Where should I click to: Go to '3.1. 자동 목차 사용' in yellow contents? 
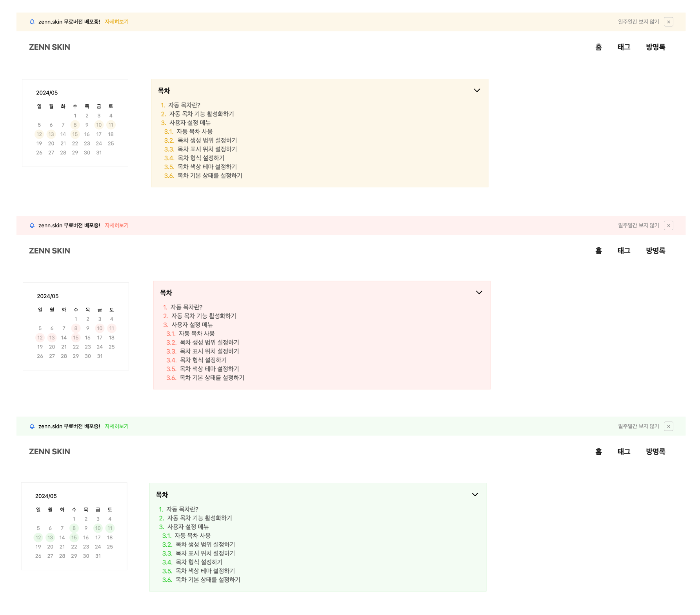[188, 132]
